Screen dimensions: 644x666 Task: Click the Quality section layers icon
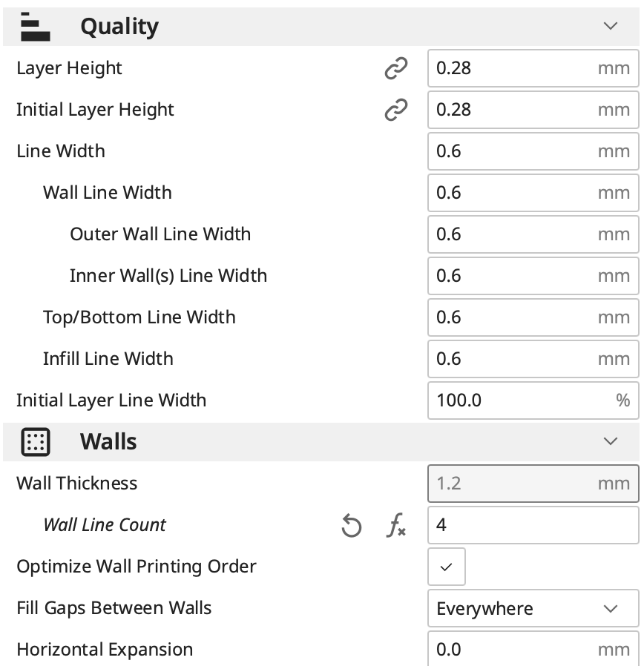point(36,27)
